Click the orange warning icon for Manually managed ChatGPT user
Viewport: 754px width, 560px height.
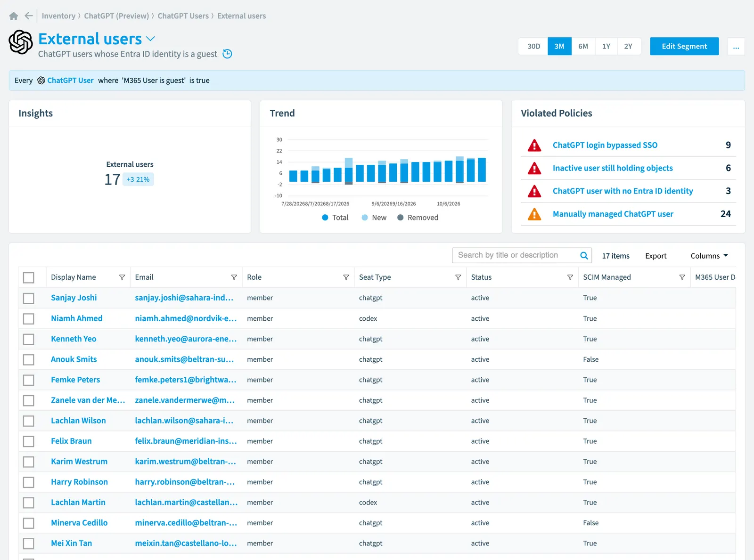[x=534, y=214]
